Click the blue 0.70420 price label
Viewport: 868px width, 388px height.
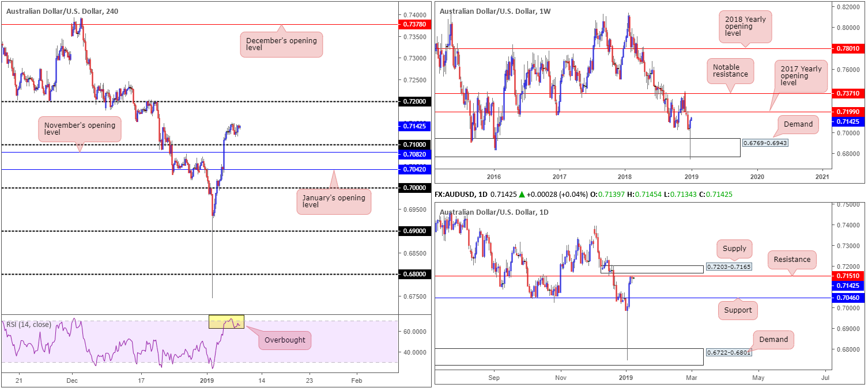(x=415, y=170)
